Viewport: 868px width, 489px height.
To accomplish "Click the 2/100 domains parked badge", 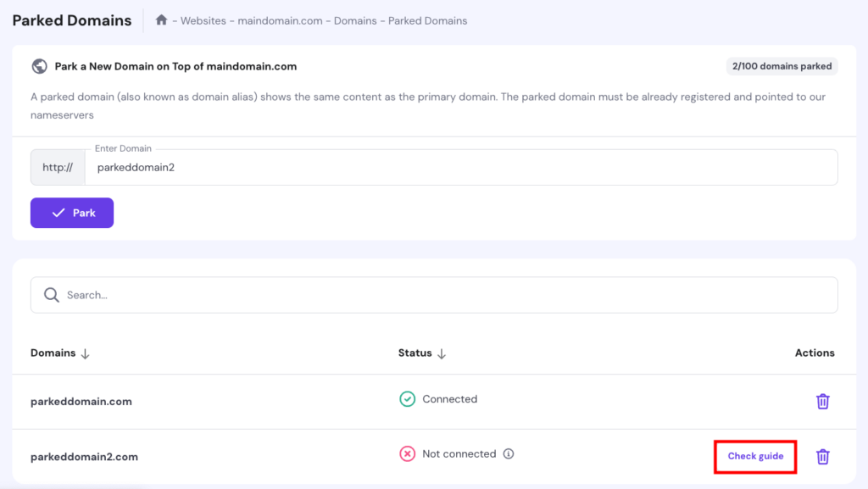I will point(781,65).
